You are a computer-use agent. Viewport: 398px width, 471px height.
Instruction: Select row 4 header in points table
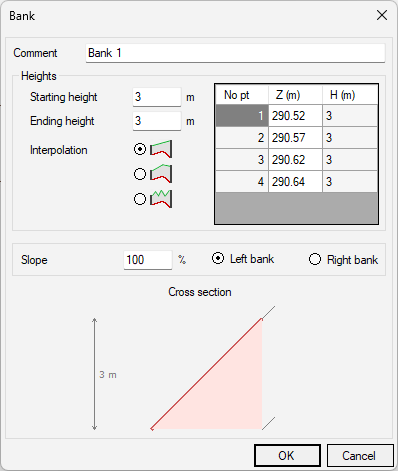pyautogui.click(x=242, y=182)
